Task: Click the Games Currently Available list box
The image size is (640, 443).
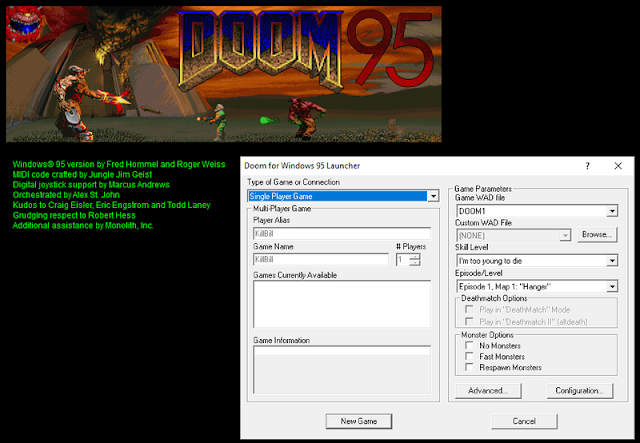Action: point(342,304)
